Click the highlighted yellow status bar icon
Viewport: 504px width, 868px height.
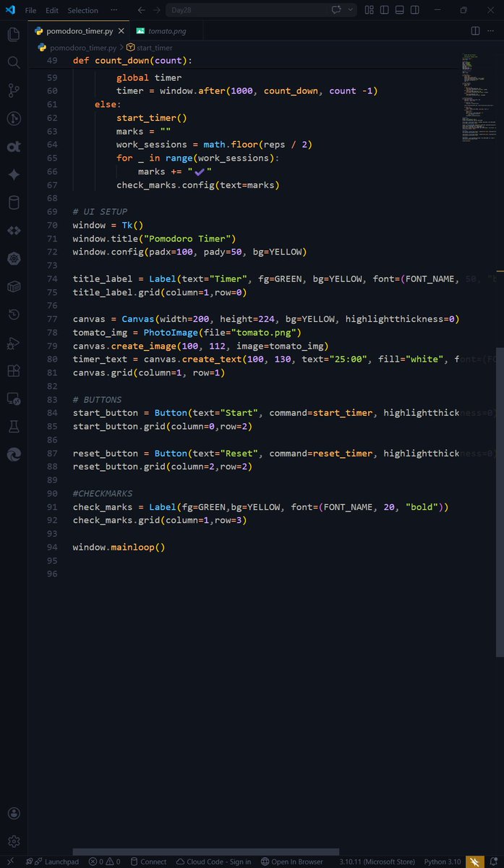click(475, 861)
